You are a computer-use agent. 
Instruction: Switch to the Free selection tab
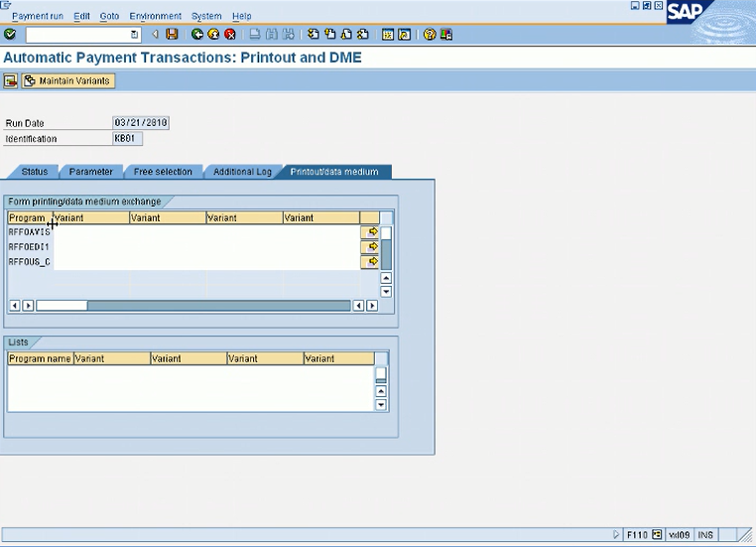tap(163, 172)
